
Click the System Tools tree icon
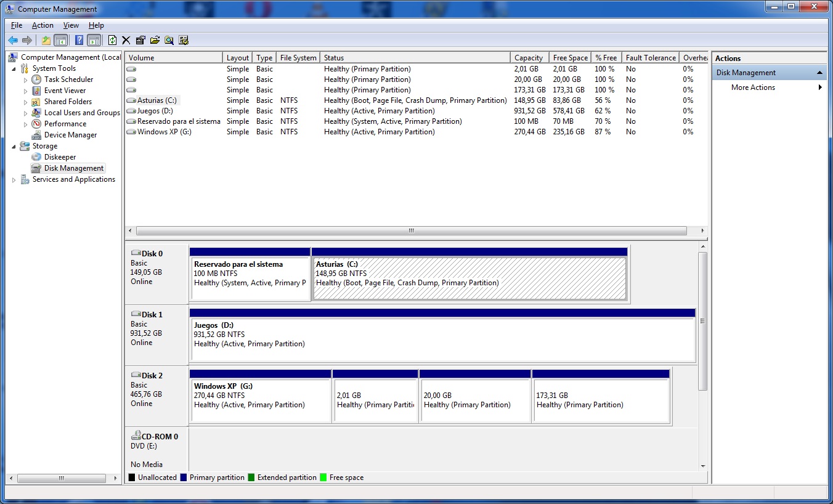pos(25,68)
